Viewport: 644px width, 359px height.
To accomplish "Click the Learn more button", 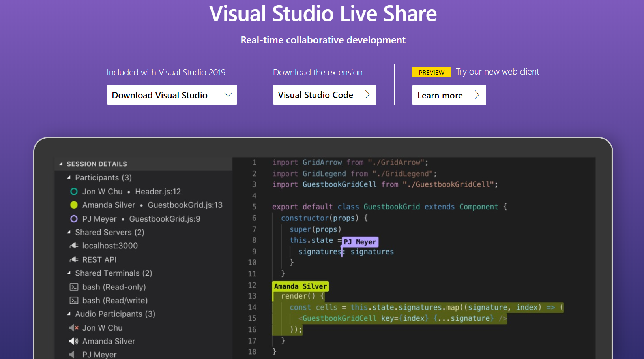I will pos(449,95).
